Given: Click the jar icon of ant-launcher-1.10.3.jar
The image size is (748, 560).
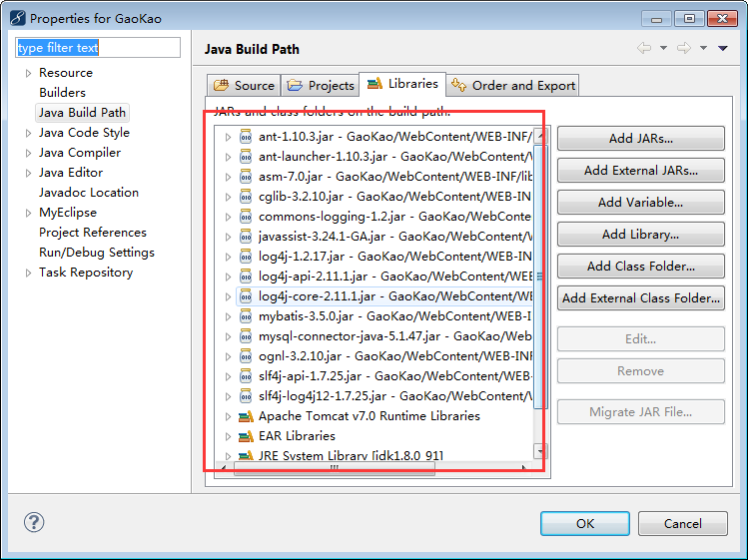Looking at the screenshot, I should (246, 157).
